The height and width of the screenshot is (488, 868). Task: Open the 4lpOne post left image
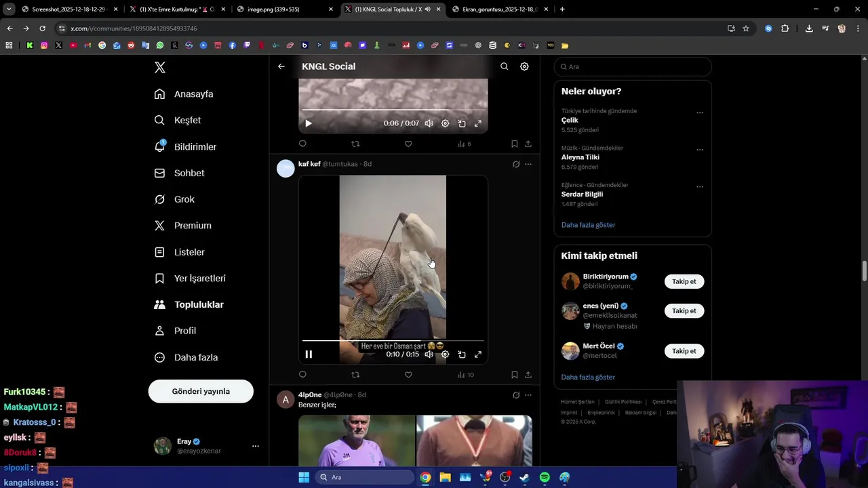tap(357, 441)
